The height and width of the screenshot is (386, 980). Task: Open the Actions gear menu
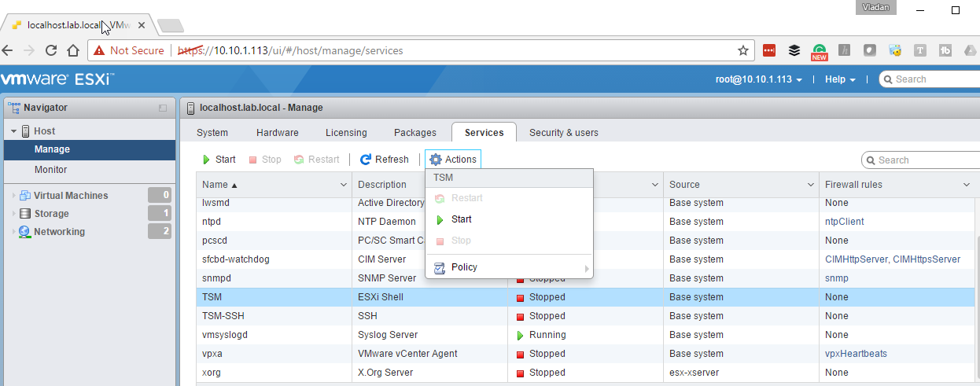[453, 160]
